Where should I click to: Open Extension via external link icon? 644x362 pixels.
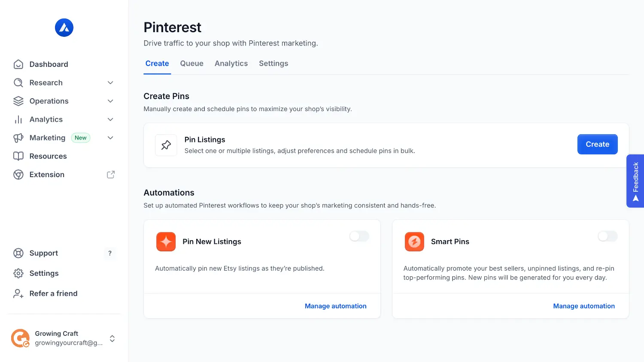pos(111,175)
